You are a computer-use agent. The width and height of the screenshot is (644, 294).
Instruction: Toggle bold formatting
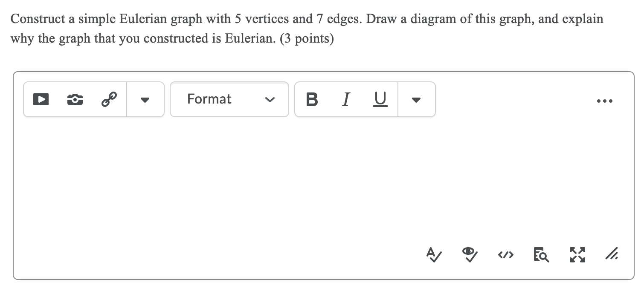tap(312, 99)
